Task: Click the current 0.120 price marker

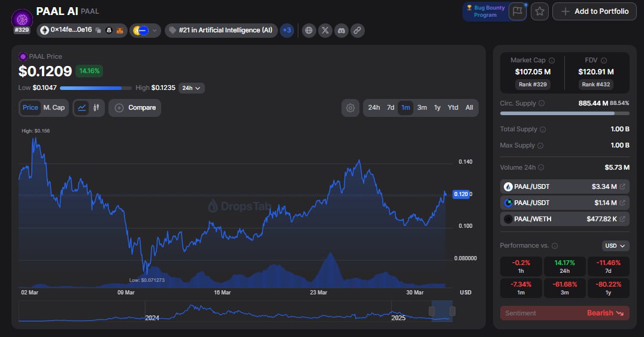Action: coord(461,194)
